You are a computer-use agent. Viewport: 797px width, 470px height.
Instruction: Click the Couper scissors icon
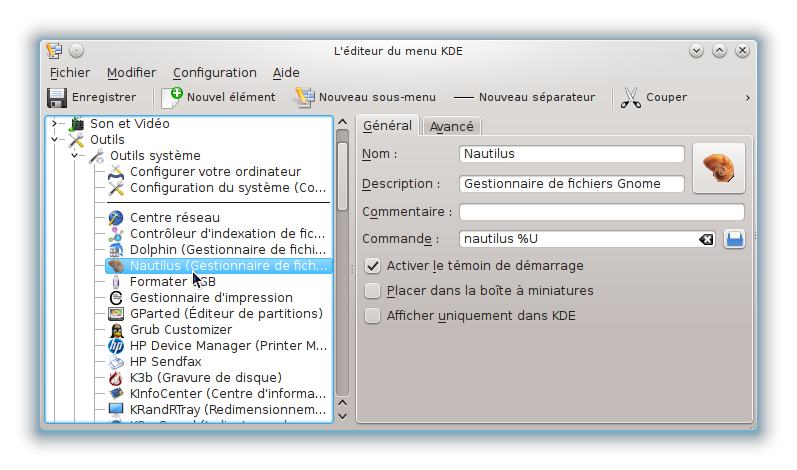point(631,98)
